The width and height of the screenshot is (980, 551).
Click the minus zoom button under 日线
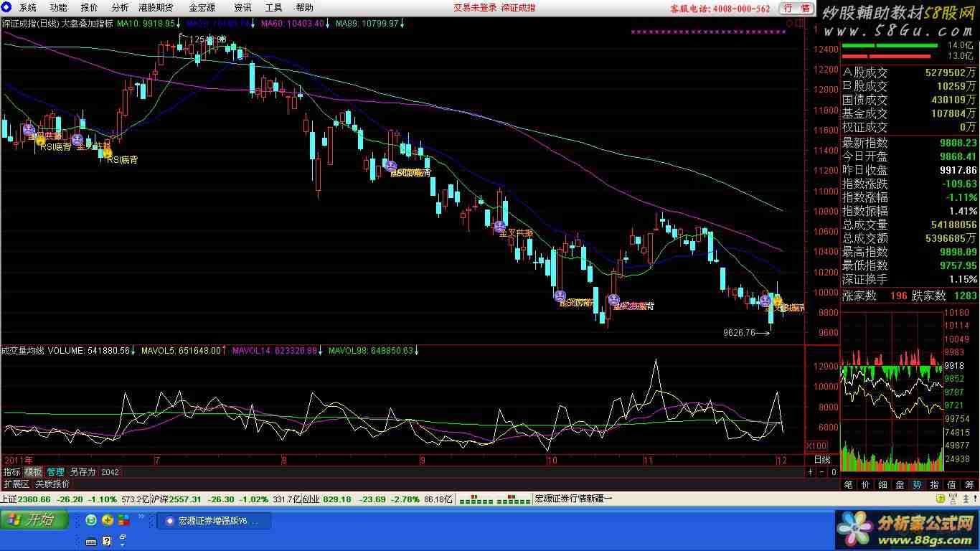click(822, 472)
